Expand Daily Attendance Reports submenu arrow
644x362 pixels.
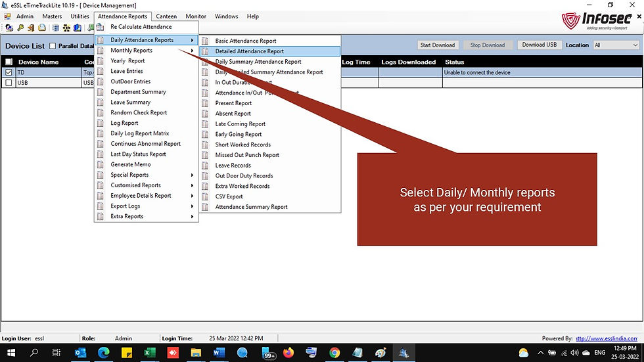pos(192,40)
